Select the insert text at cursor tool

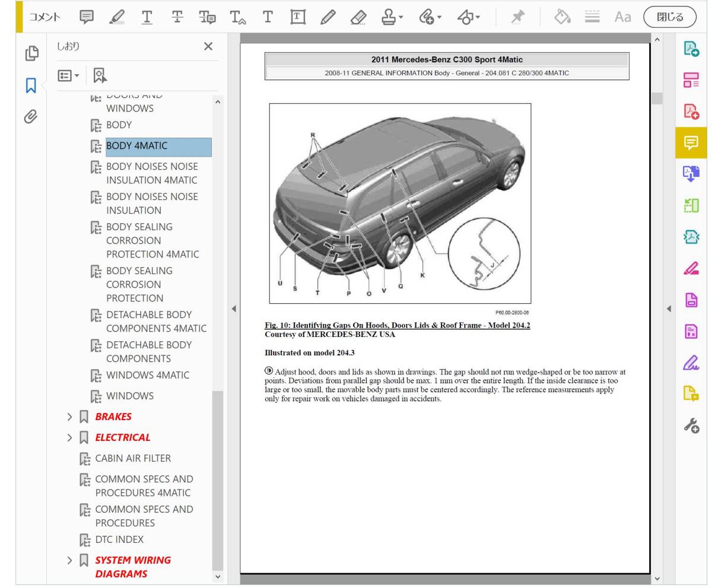237,17
